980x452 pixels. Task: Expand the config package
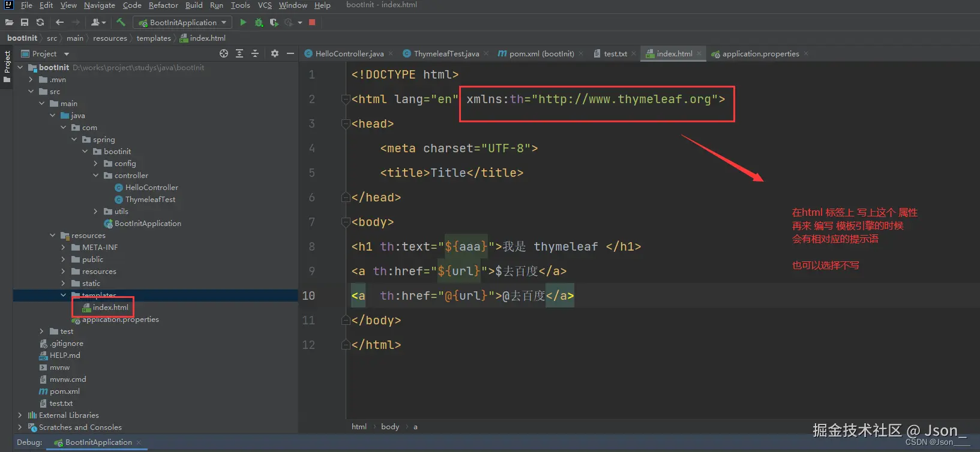[96, 164]
